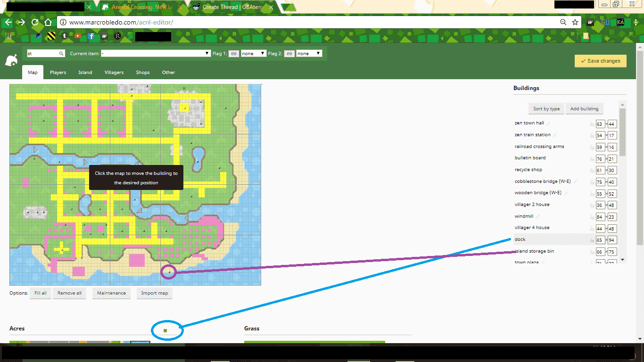Click the Save changes button
The width and height of the screenshot is (644, 362).
click(x=601, y=61)
